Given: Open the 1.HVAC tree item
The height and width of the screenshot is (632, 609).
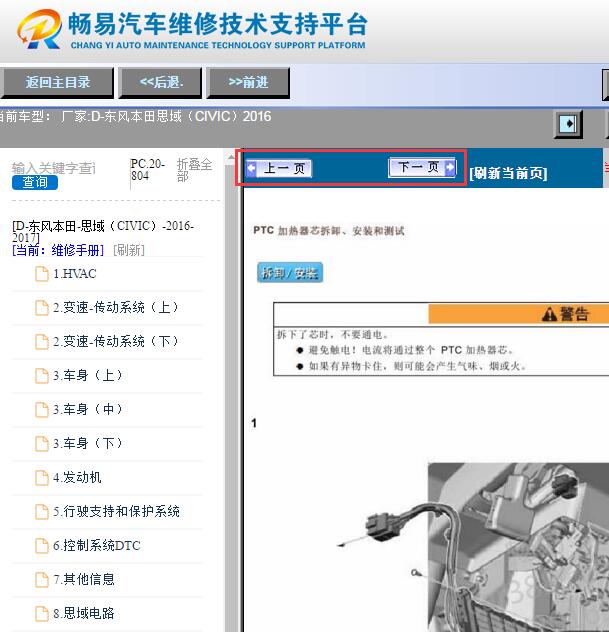Looking at the screenshot, I should [75, 274].
